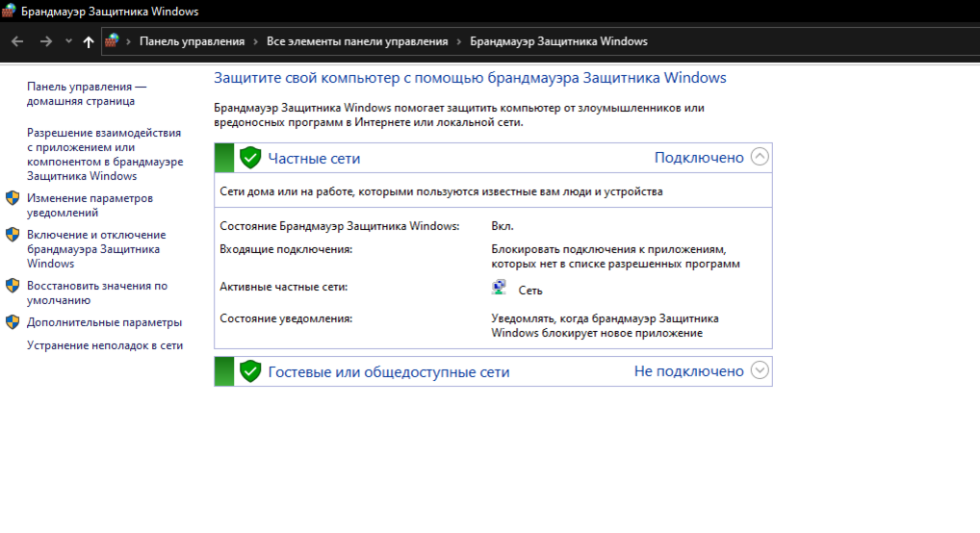Open 'Дополнительные параметры' link
Viewport: 980px width, 533px height.
click(x=104, y=322)
